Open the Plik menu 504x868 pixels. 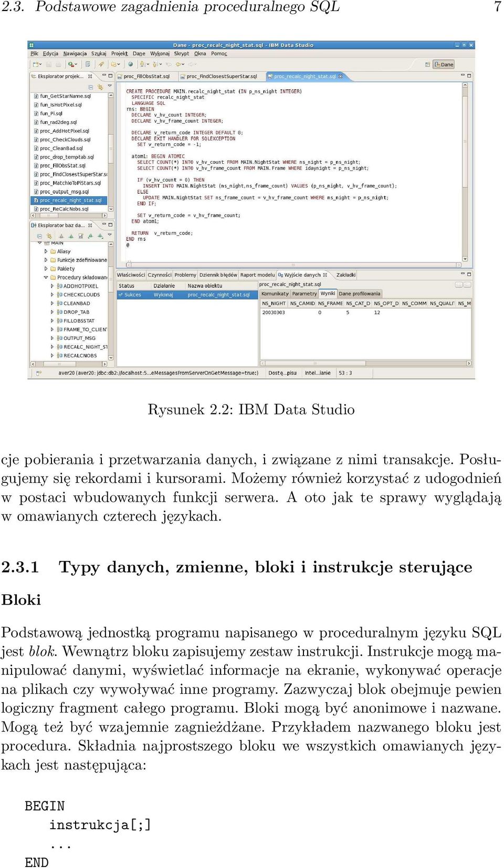pyautogui.click(x=35, y=54)
